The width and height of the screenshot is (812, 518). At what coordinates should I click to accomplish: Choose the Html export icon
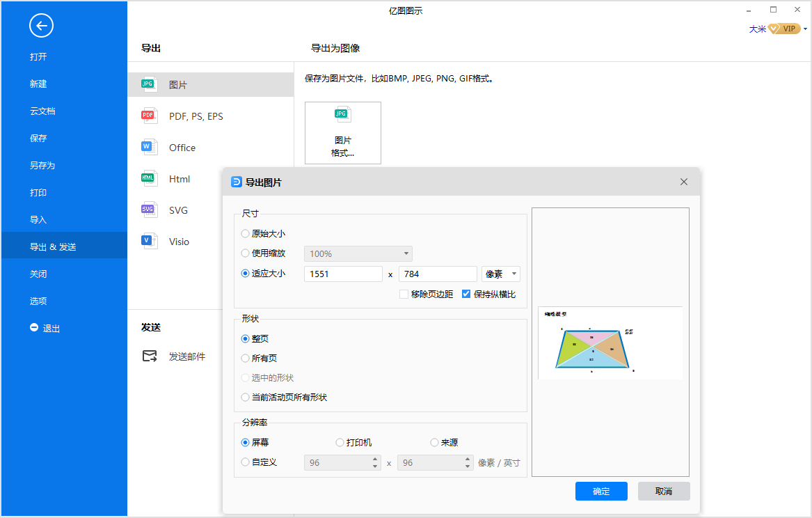tap(148, 178)
